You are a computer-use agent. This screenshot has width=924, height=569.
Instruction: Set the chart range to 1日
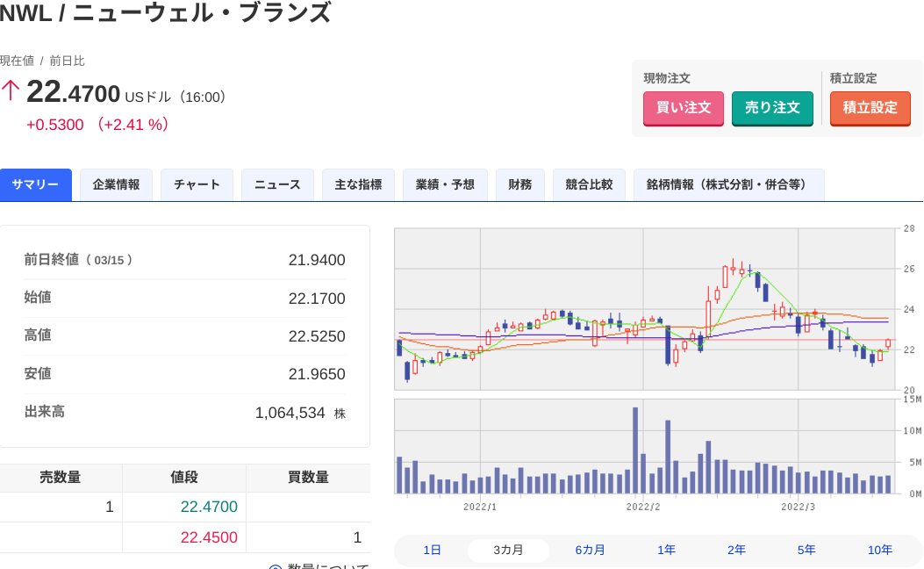(432, 551)
